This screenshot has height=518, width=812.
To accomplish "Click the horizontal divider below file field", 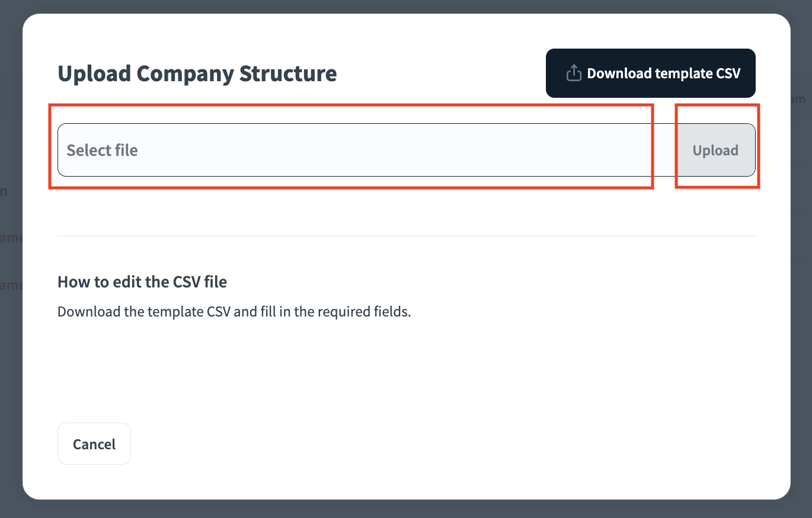I will click(x=407, y=236).
